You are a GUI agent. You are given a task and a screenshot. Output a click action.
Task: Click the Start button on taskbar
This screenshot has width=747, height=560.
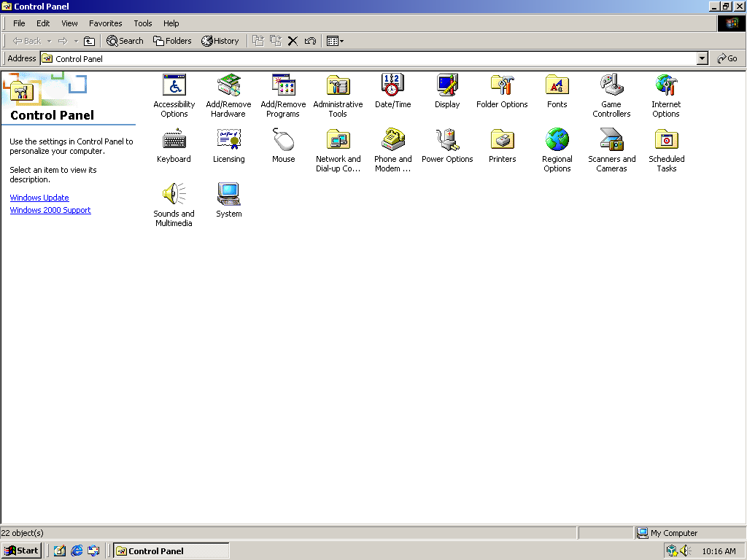(x=22, y=551)
